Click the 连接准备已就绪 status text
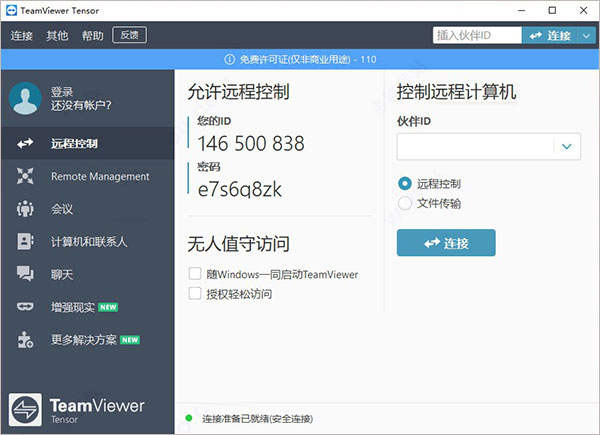The width and height of the screenshot is (600, 435). click(258, 419)
